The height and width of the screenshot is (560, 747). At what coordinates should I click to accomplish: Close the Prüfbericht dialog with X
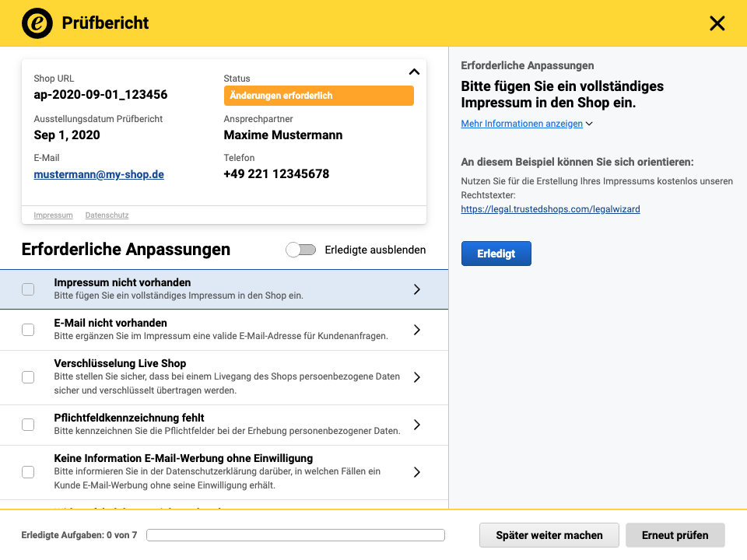717,23
